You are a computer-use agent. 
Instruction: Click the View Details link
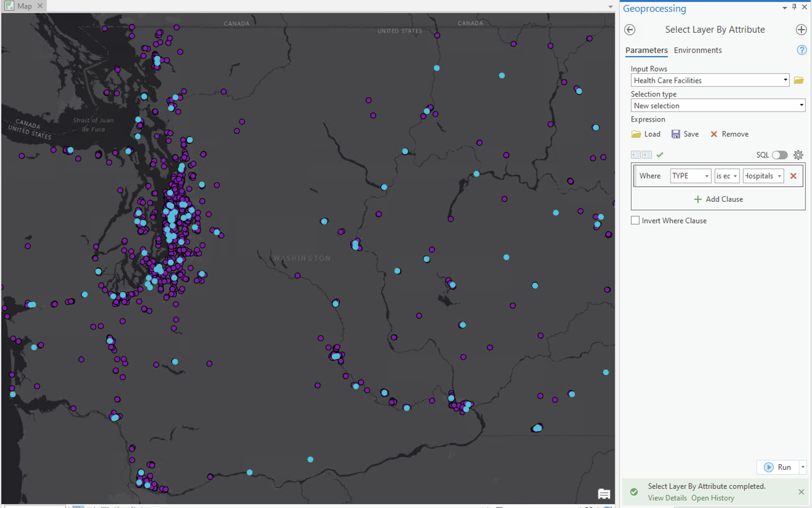click(x=667, y=498)
